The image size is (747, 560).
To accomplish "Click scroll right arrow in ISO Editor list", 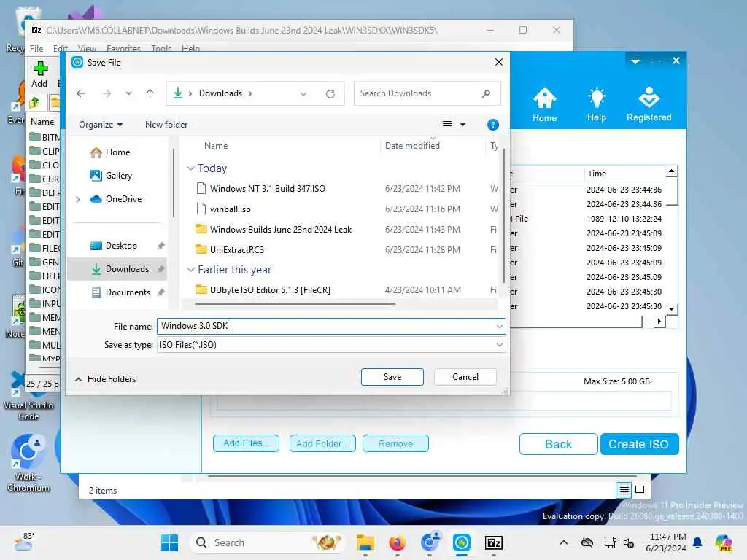I will pyautogui.click(x=659, y=322).
